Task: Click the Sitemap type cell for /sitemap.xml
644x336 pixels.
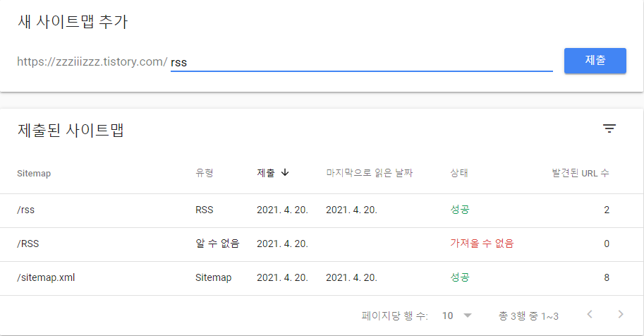Action: (213, 277)
